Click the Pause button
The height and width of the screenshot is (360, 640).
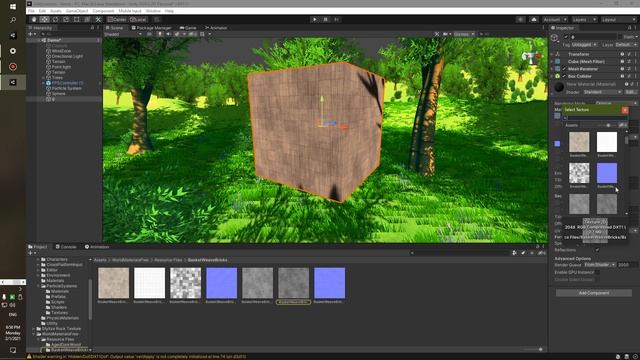(325, 20)
